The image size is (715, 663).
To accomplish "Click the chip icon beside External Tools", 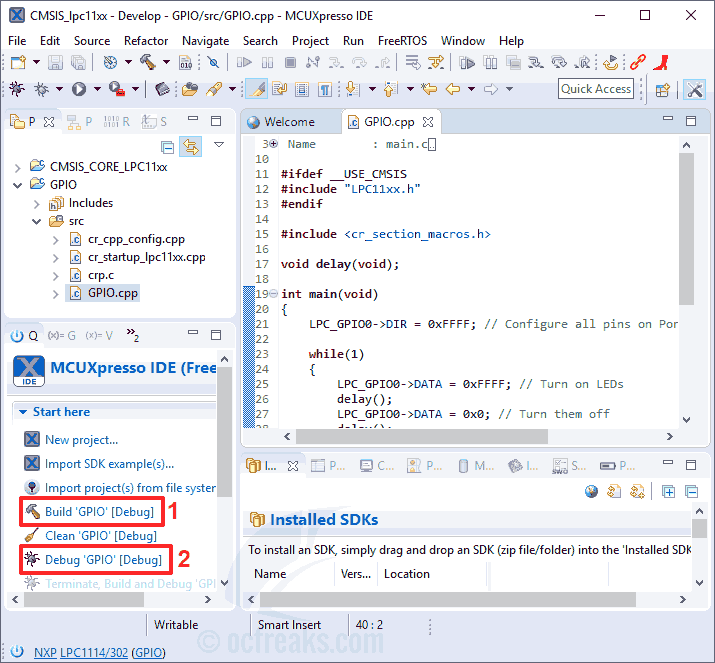I will (x=162, y=89).
